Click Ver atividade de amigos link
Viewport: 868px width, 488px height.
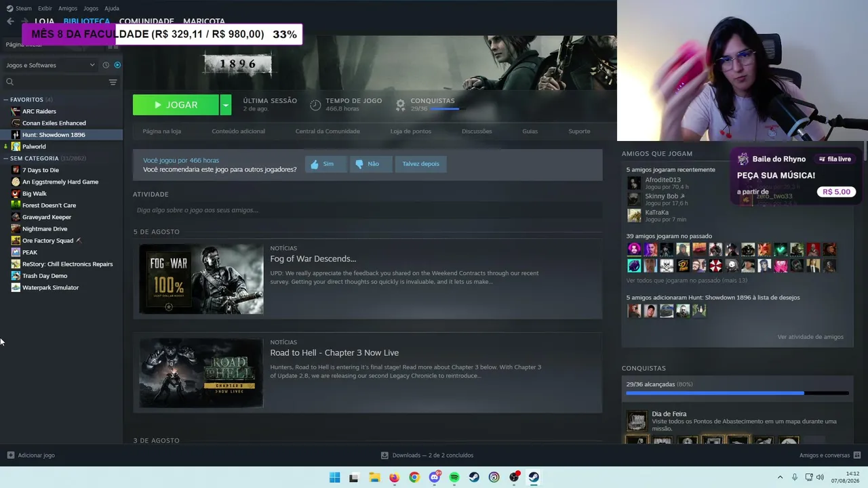[810, 337]
